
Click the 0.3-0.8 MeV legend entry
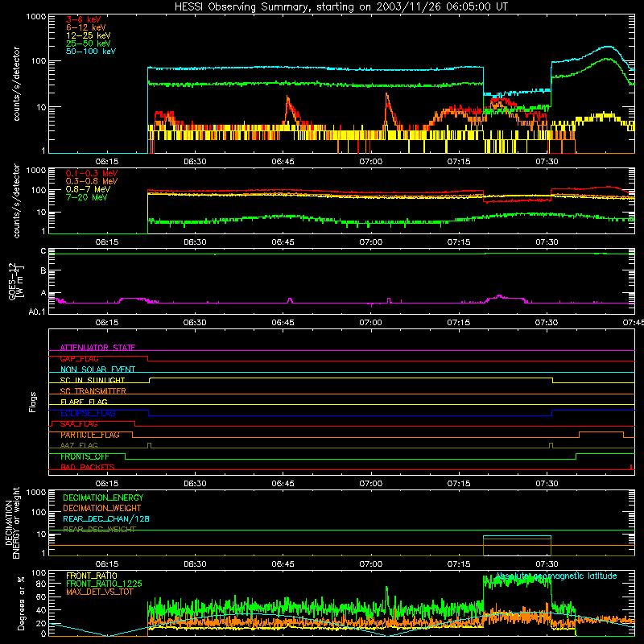(92, 181)
